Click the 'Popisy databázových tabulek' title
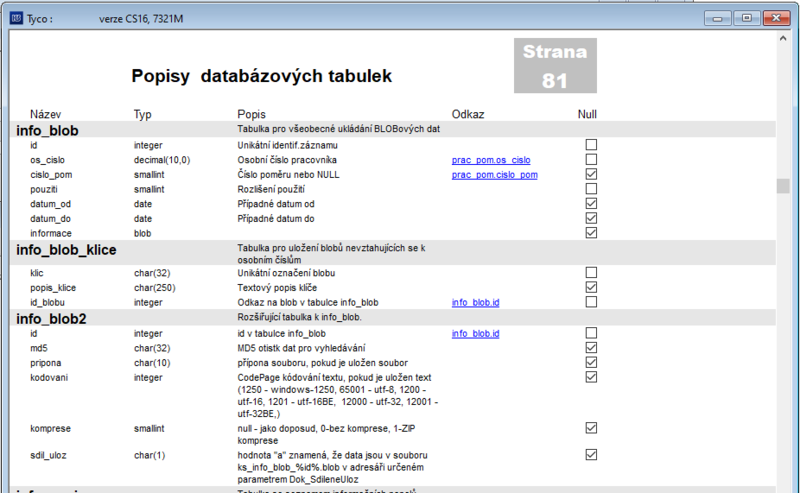The height and width of the screenshot is (493, 800). click(261, 76)
